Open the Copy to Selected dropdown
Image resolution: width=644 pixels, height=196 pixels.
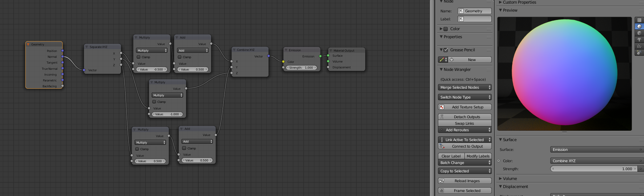(465, 171)
